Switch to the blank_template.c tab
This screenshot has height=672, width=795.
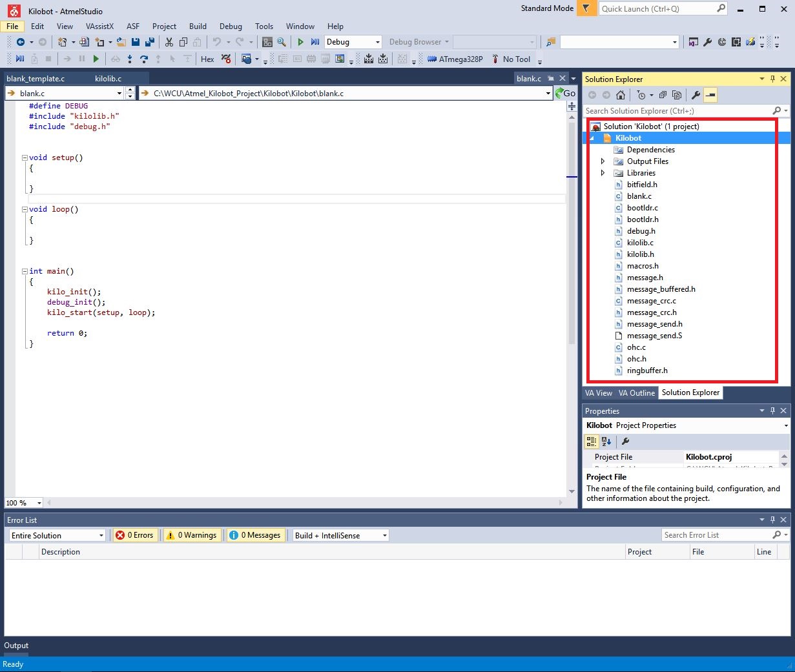[36, 79]
